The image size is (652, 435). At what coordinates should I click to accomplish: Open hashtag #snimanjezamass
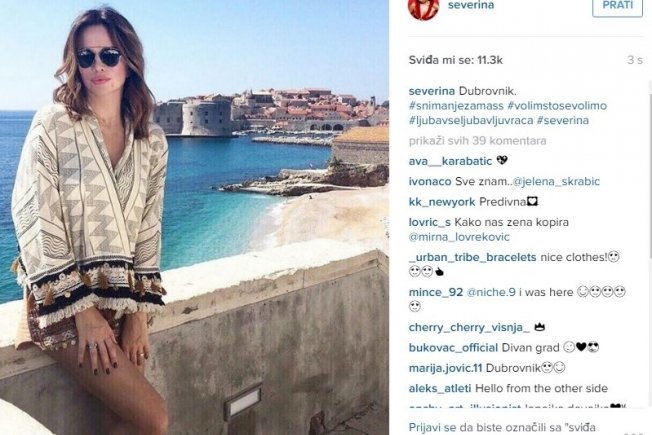pos(456,106)
